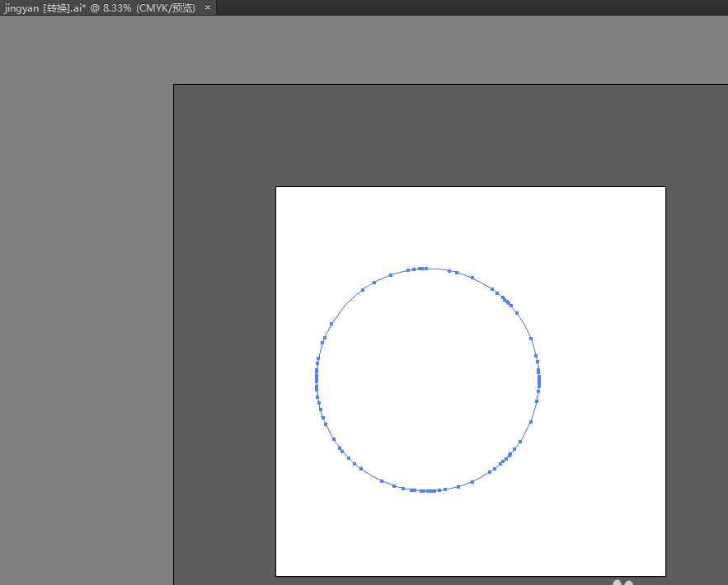
Task: Click the leftmost anchor cluster on the circle
Action: (317, 379)
